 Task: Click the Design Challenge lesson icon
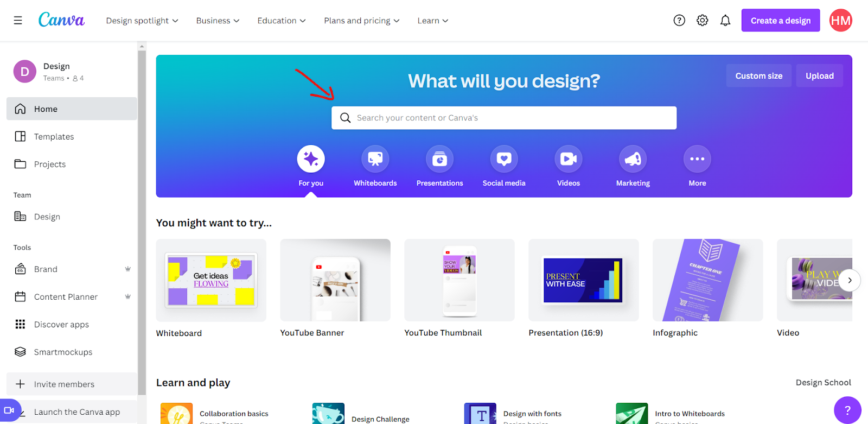328,414
